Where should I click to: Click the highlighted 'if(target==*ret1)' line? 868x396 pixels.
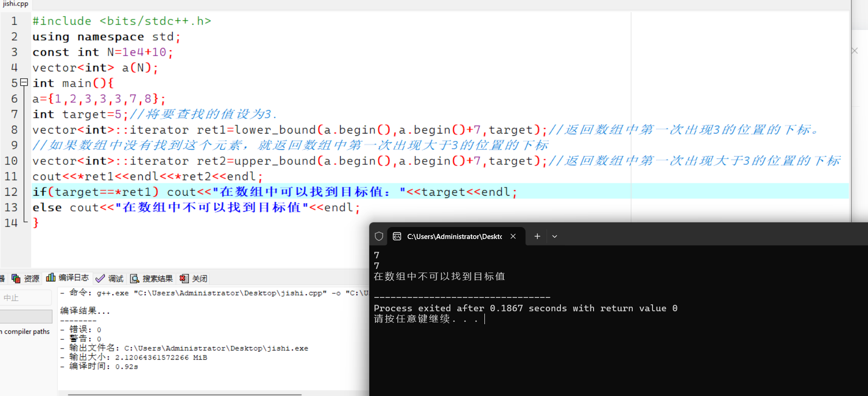[x=275, y=192]
